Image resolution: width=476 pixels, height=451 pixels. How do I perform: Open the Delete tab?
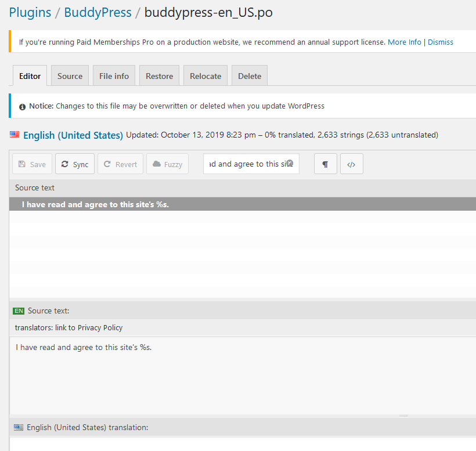pos(249,75)
